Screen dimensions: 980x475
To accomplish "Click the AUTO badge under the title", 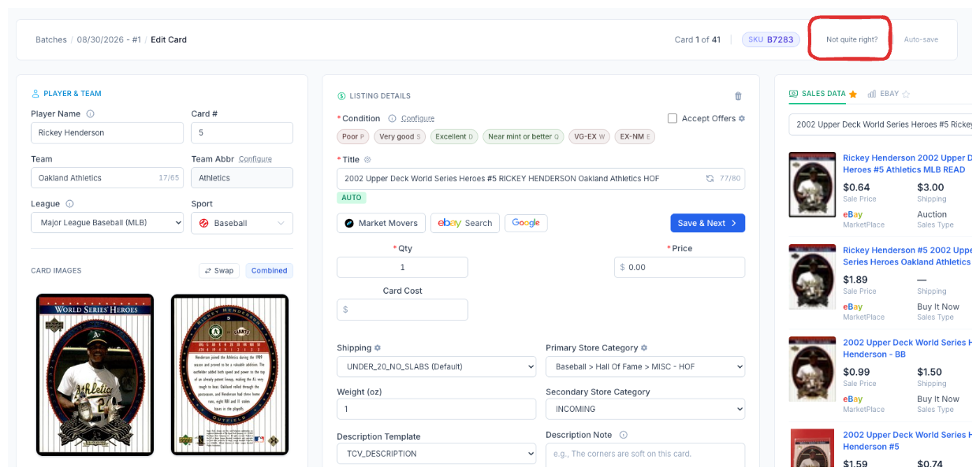I will 352,198.
